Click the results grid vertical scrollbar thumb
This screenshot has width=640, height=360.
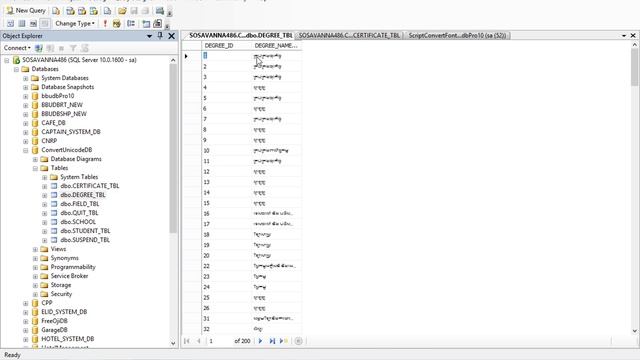point(634,67)
